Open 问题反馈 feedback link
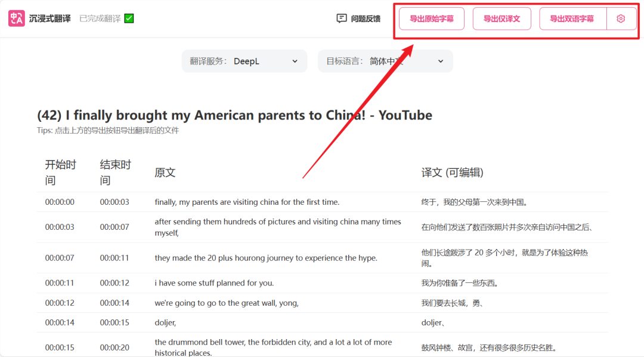The image size is (644, 357). pos(358,19)
